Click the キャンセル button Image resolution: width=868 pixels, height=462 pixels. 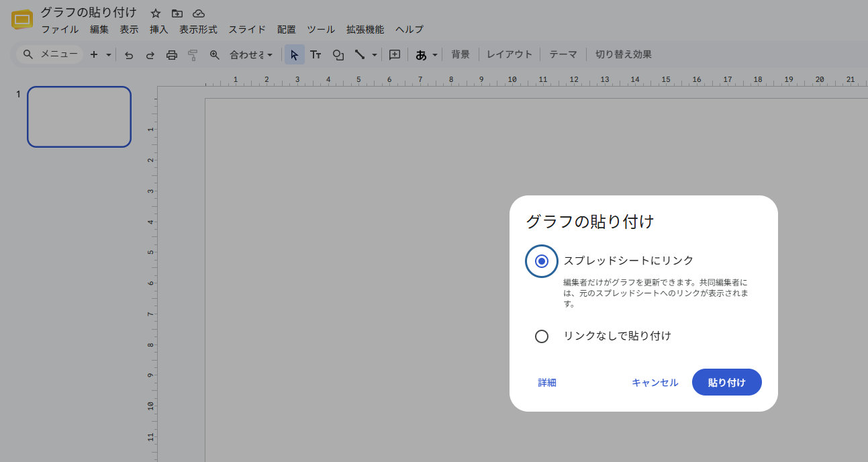tap(655, 382)
